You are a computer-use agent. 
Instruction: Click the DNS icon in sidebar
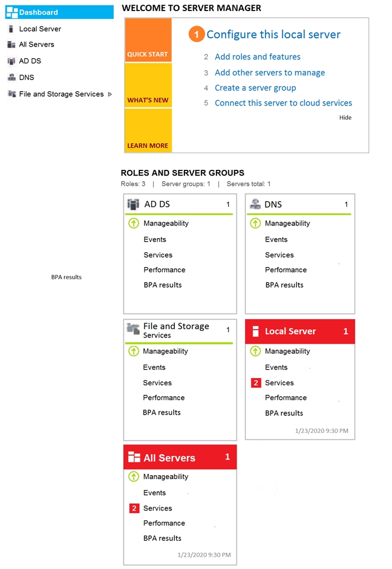pyautogui.click(x=12, y=77)
